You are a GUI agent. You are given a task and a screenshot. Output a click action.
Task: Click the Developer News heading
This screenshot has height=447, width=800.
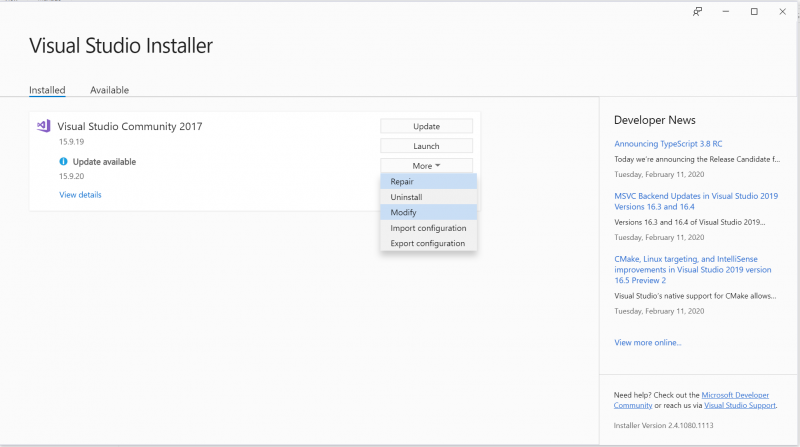(x=655, y=120)
